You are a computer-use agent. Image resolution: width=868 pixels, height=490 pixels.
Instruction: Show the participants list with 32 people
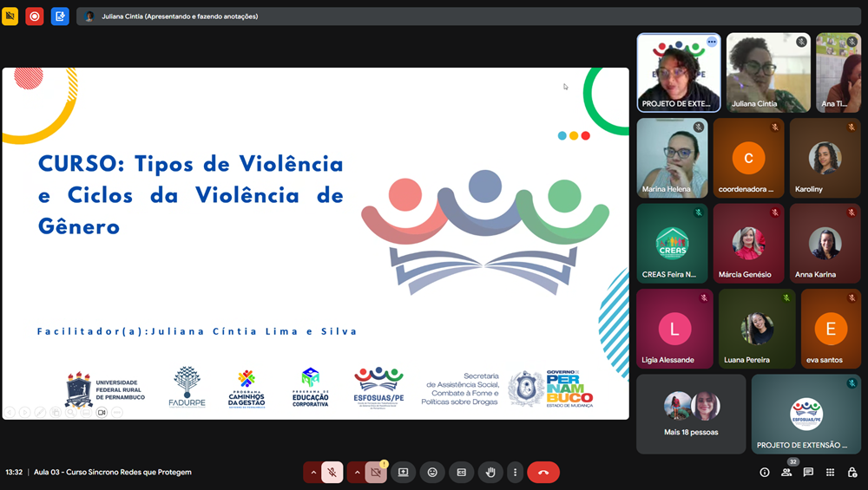(x=786, y=473)
